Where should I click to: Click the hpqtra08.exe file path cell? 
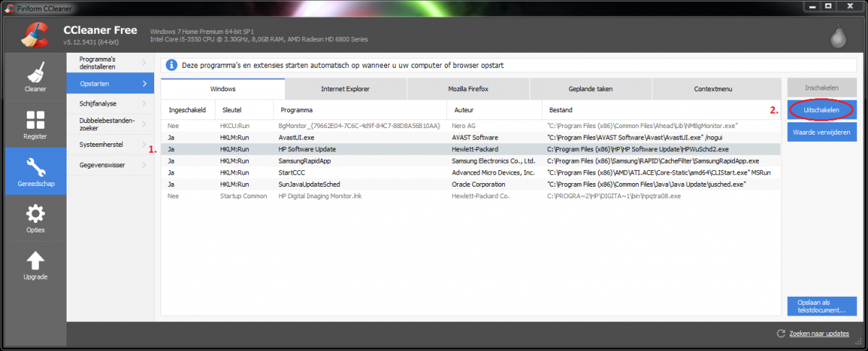point(613,195)
